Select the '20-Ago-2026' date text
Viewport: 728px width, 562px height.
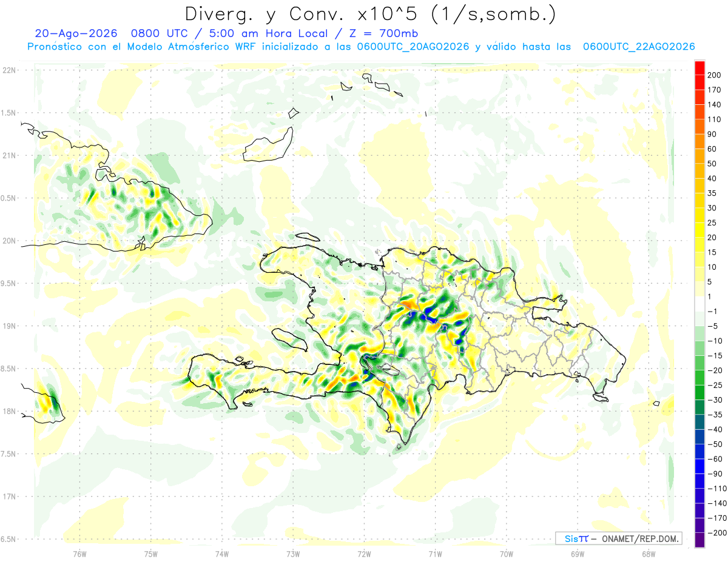tap(76, 33)
